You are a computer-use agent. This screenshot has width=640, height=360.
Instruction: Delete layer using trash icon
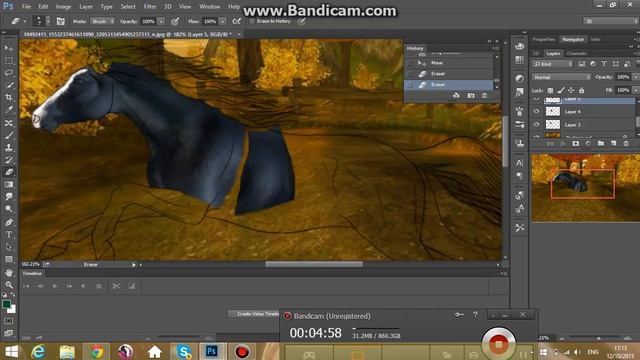pyautogui.click(x=626, y=144)
